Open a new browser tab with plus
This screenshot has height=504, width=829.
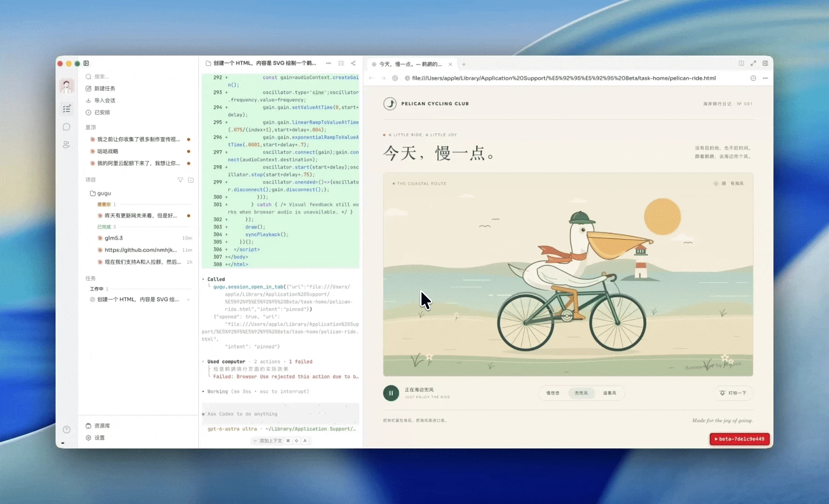(x=464, y=64)
